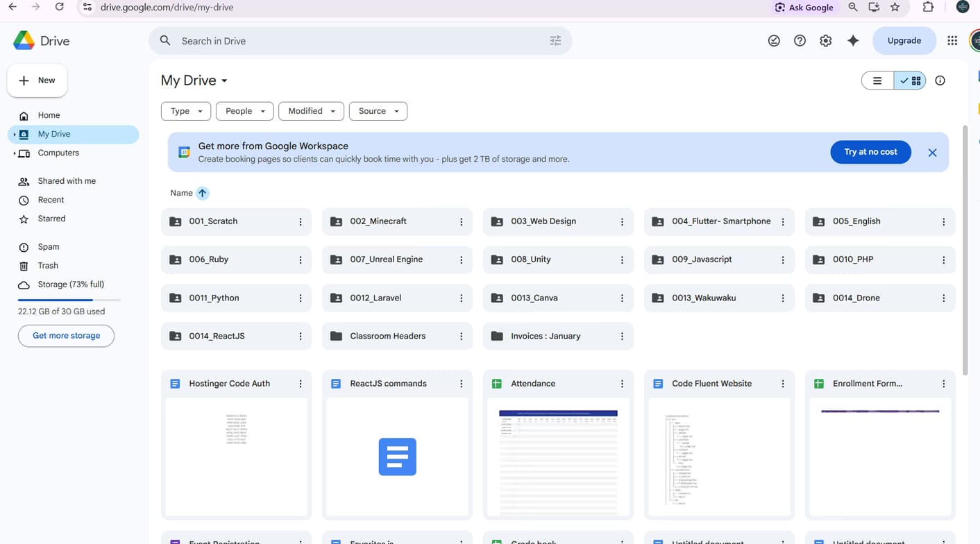Screen dimensions: 980x544
Task: Open advanced search options filter icon
Action: (555, 41)
